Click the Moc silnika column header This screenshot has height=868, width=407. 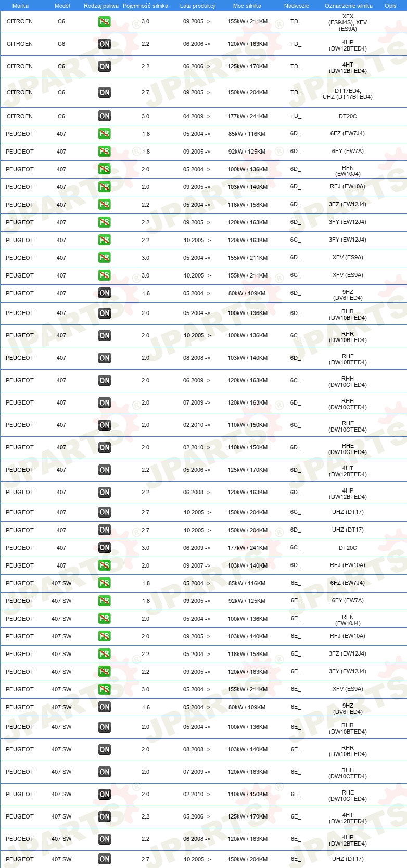(x=247, y=6)
